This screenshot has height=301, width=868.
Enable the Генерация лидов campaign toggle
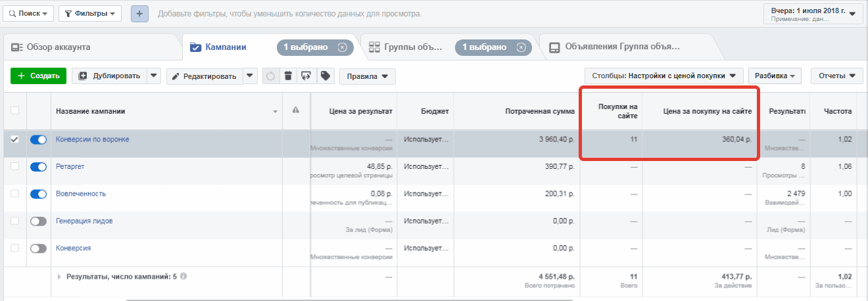tap(39, 221)
